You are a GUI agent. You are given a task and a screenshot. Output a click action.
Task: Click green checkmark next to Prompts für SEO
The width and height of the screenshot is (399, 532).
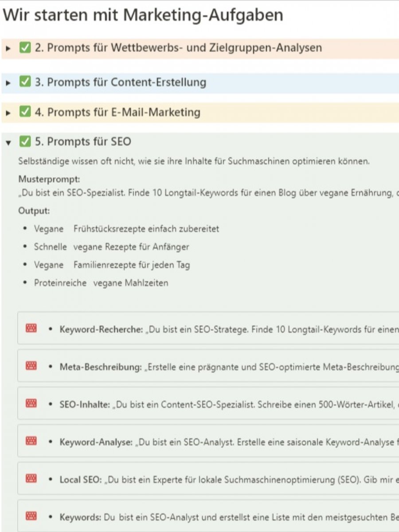(25, 142)
